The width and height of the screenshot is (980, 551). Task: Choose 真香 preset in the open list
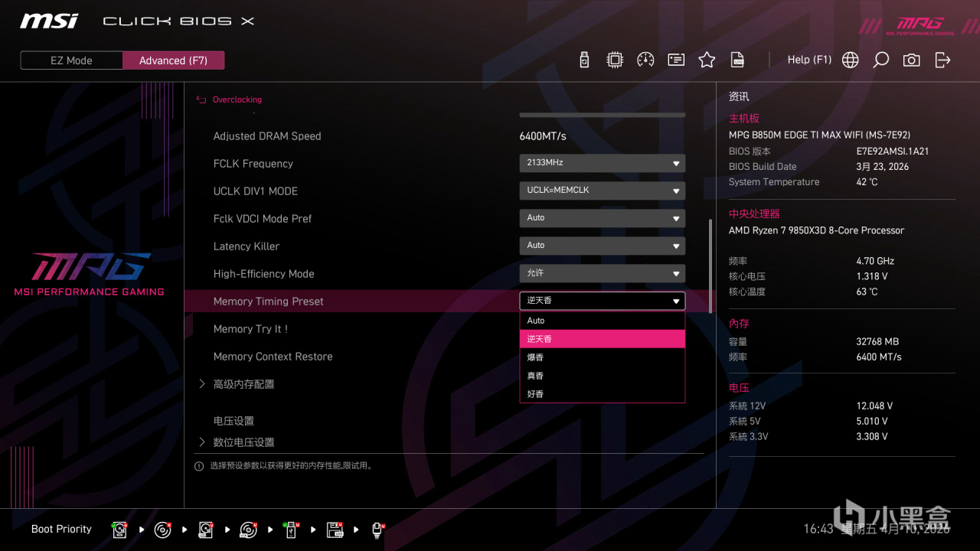point(602,376)
